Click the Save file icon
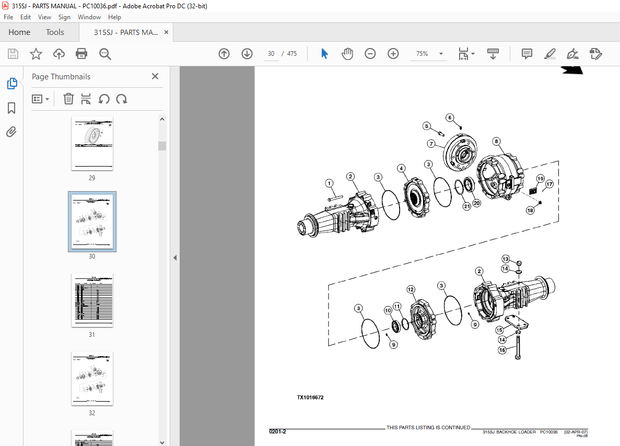 [13, 54]
